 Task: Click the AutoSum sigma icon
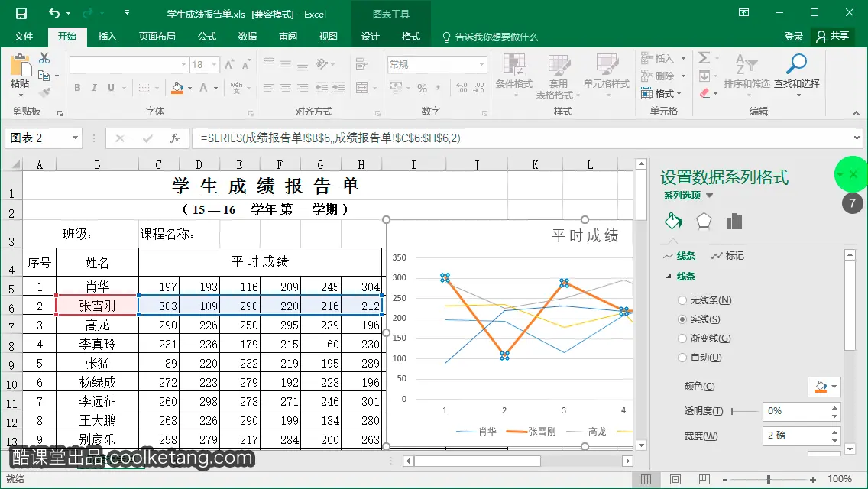pos(704,58)
